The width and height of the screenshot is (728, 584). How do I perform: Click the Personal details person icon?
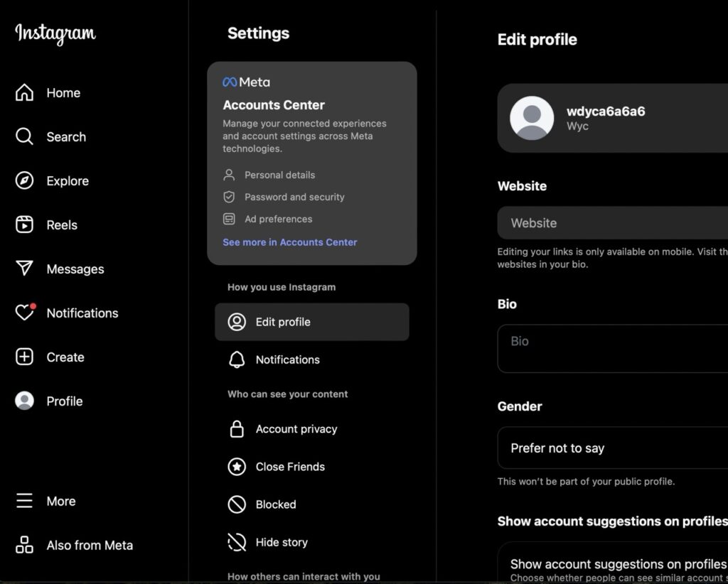tap(229, 175)
